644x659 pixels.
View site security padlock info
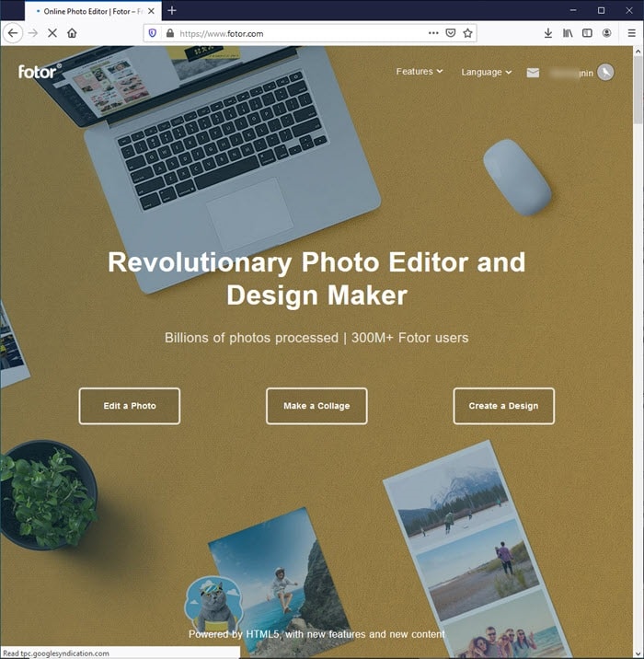pos(169,33)
